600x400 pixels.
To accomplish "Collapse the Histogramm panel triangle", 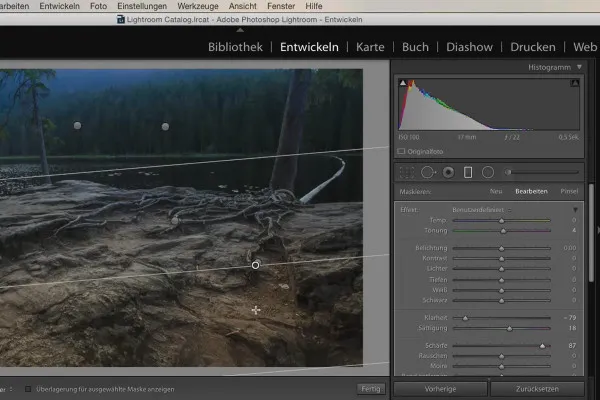I will [x=579, y=67].
